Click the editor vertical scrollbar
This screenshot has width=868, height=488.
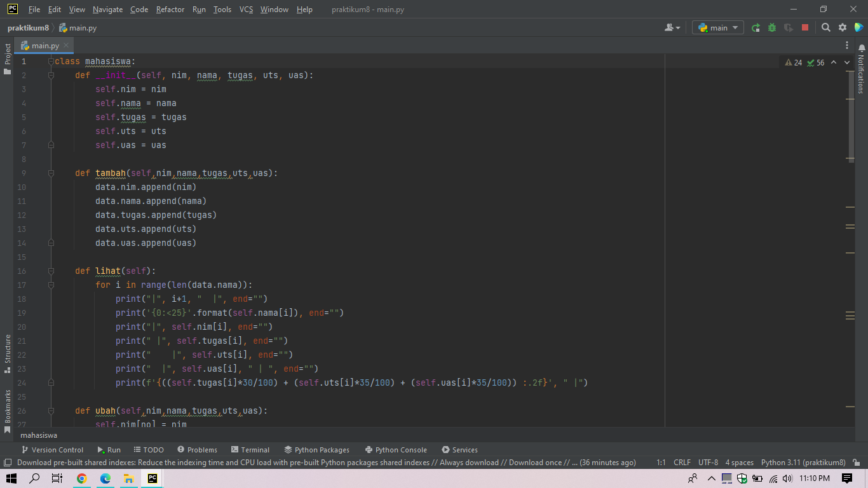[x=851, y=114]
